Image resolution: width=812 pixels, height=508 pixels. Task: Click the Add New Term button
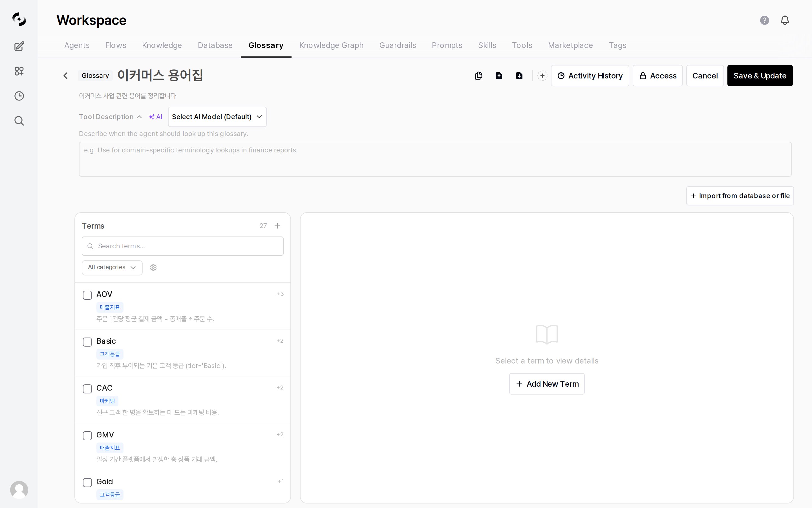pyautogui.click(x=547, y=384)
